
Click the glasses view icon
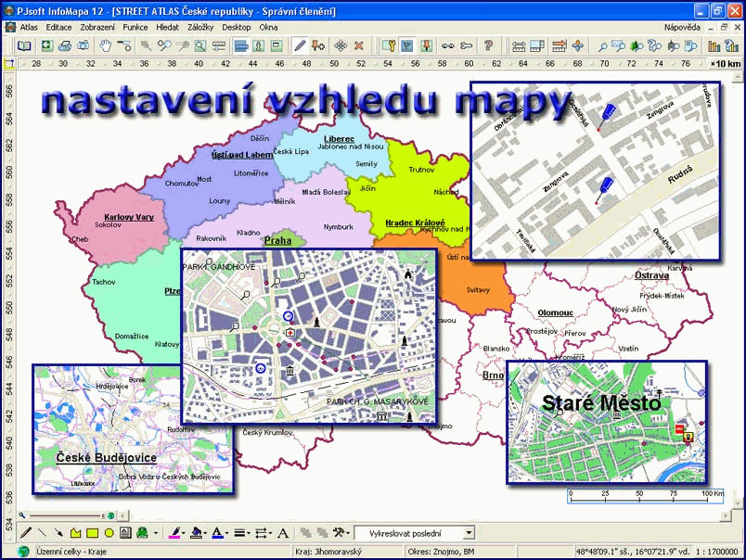pyautogui.click(x=447, y=46)
